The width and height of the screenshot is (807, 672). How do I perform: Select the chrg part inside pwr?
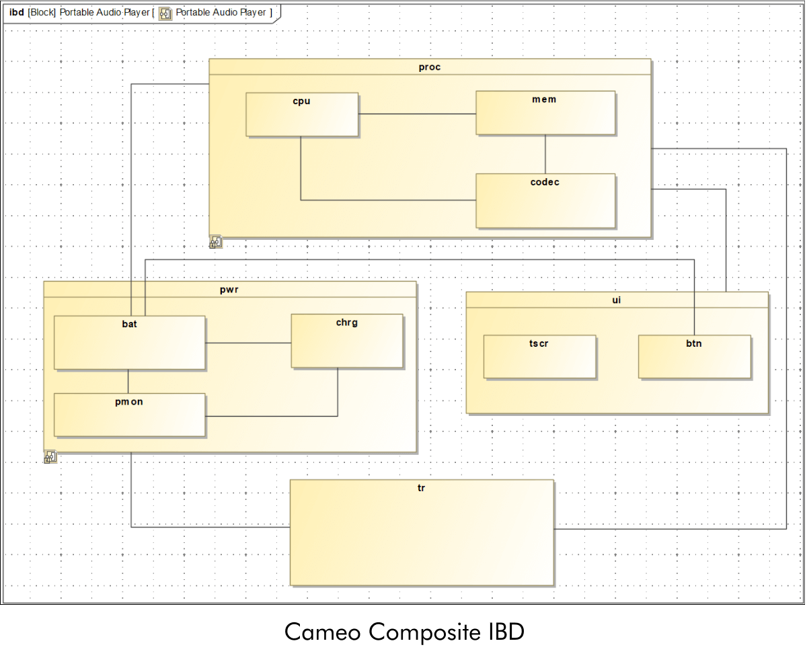[346, 341]
